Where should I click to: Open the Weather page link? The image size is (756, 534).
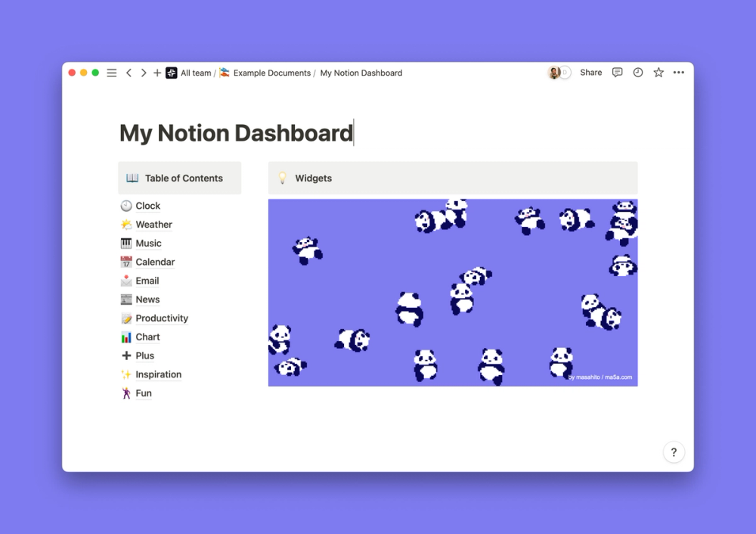(153, 225)
